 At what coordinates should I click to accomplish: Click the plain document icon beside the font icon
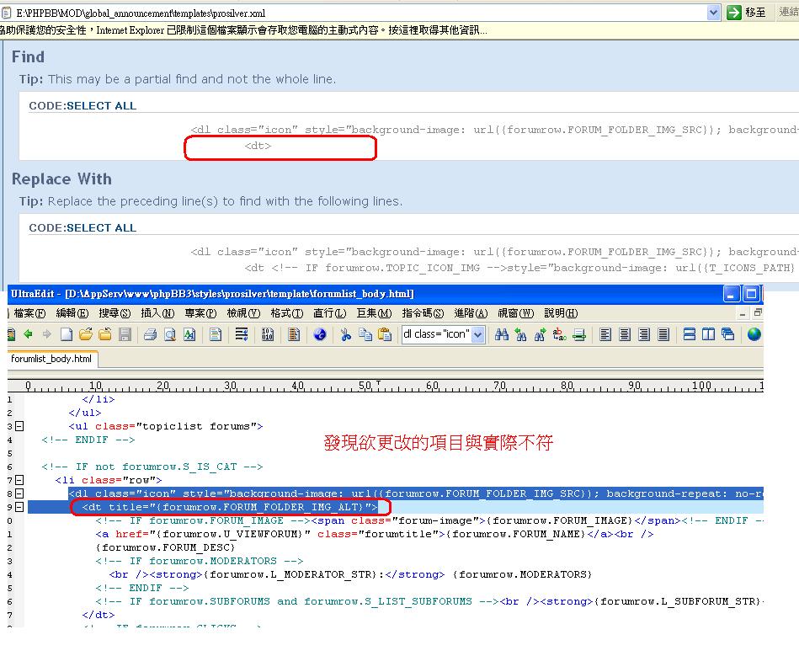point(216,334)
